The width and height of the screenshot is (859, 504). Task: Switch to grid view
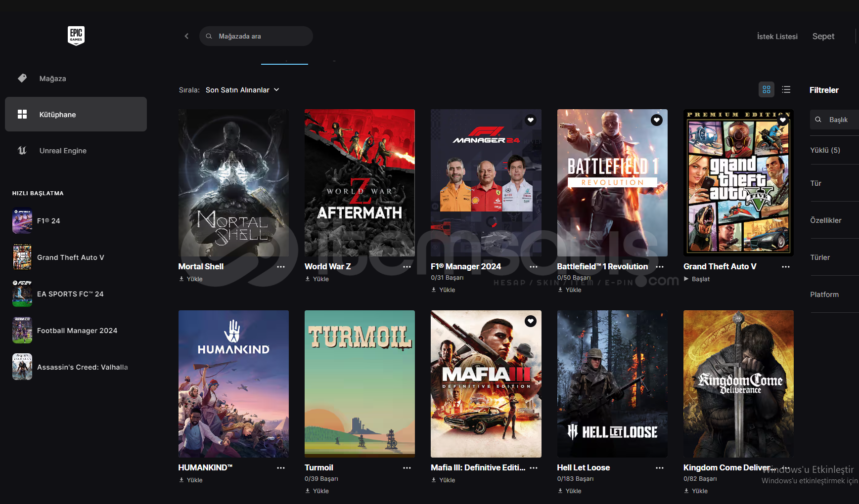point(767,89)
